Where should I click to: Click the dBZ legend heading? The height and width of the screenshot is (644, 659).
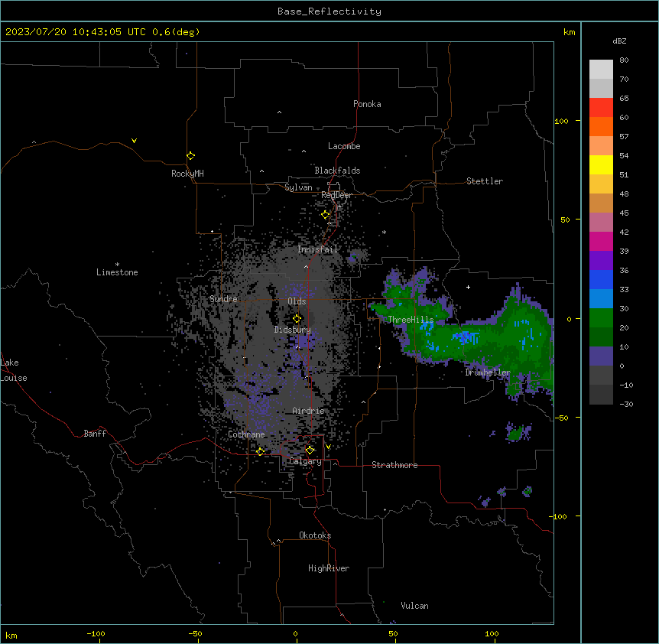[x=619, y=41]
